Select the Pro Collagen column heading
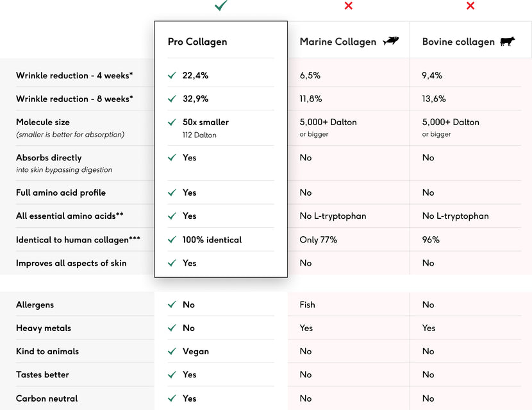Screen dimensions: 532x410 click(x=197, y=42)
